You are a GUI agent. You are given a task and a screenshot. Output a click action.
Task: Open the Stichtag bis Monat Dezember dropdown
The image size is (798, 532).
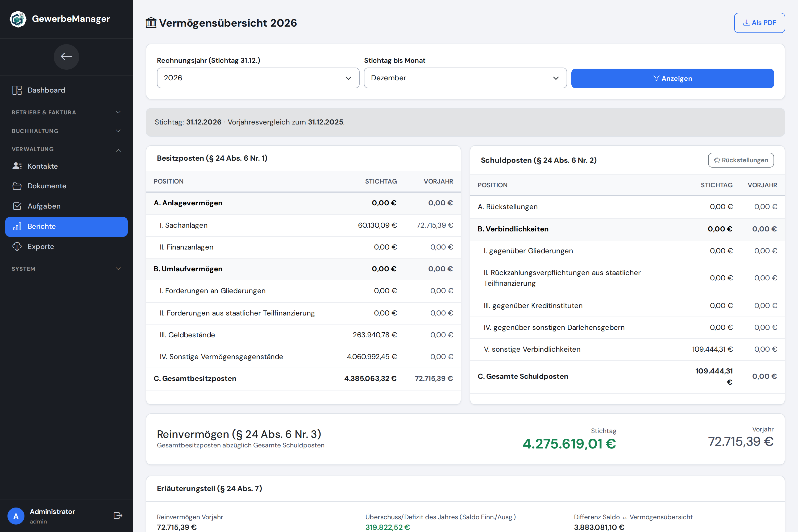pos(465,78)
